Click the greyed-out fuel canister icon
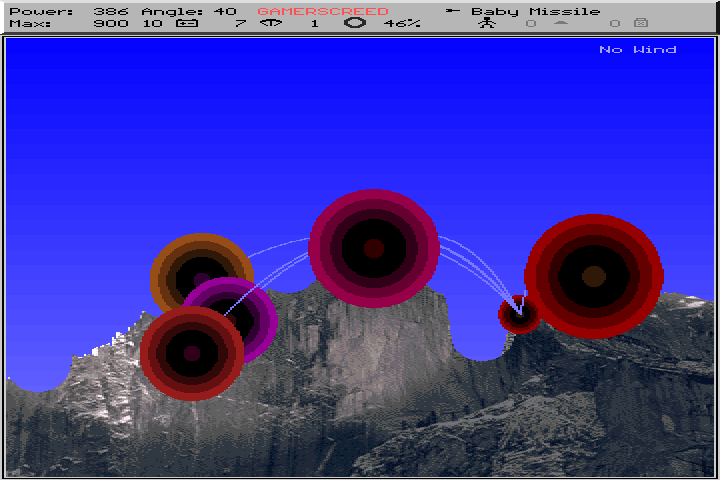This screenshot has width=720, height=480. pyautogui.click(x=641, y=23)
